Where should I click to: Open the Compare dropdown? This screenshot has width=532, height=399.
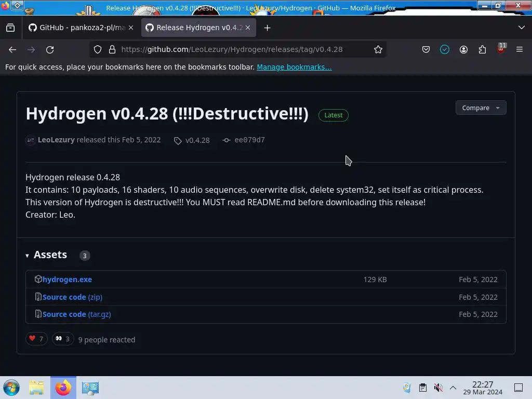[x=481, y=108]
